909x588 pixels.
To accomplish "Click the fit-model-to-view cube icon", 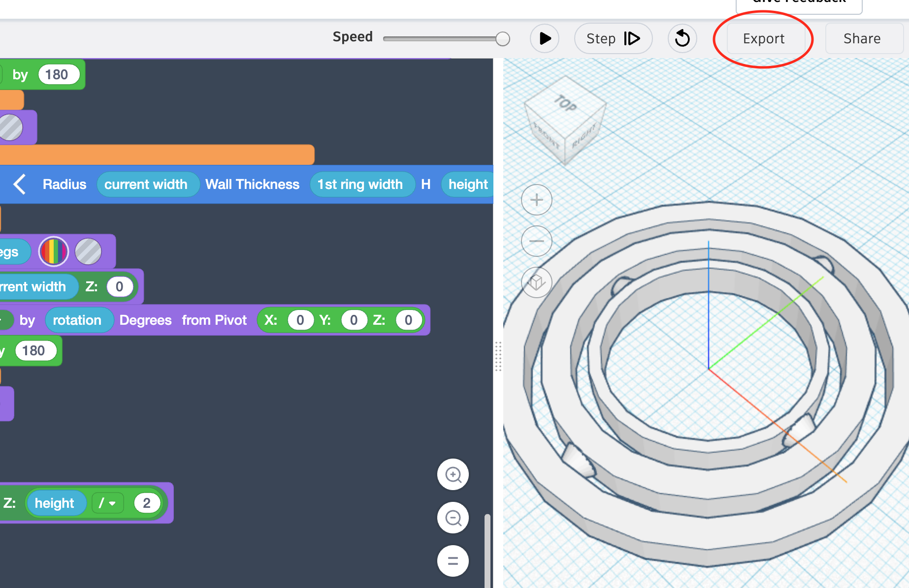I will click(536, 283).
